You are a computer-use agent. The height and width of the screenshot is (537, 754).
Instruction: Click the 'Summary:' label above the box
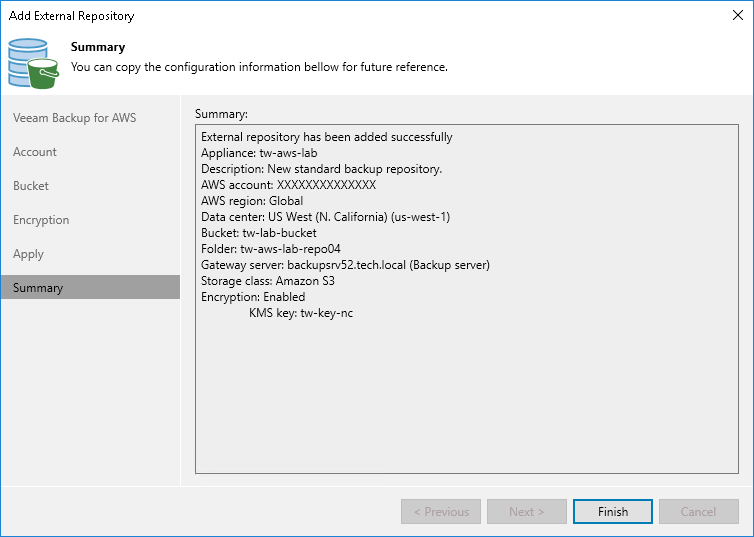click(221, 114)
